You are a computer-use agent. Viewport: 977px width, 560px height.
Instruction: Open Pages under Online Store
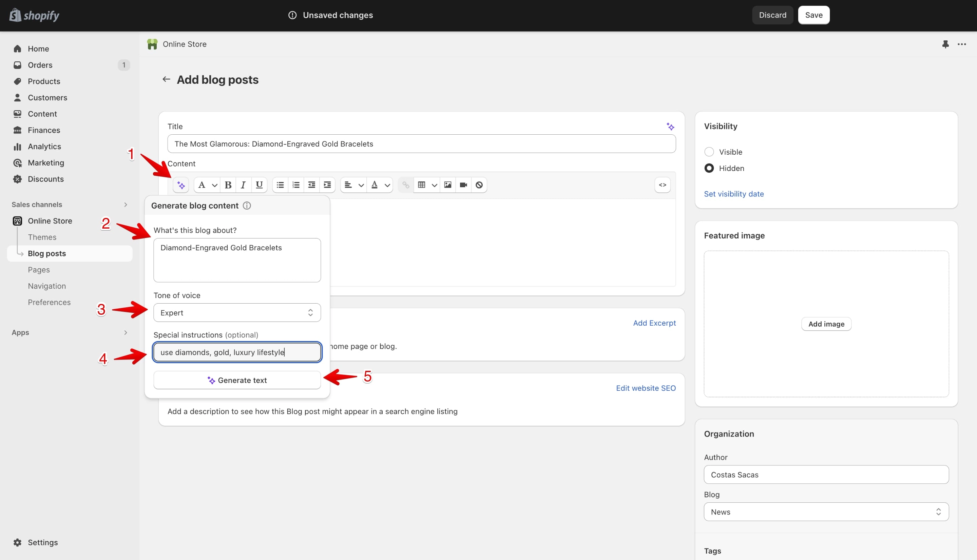38,270
